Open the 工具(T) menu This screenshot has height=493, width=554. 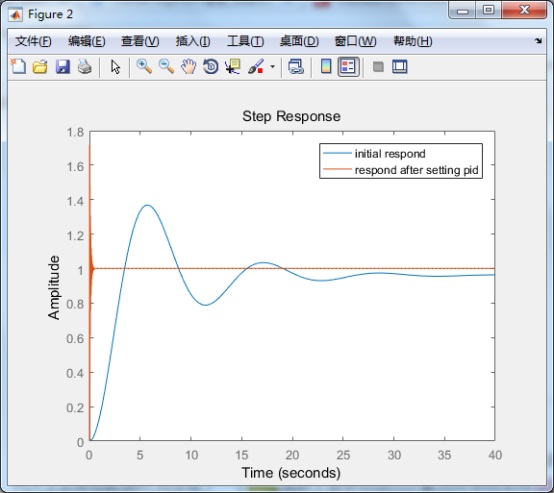click(246, 41)
